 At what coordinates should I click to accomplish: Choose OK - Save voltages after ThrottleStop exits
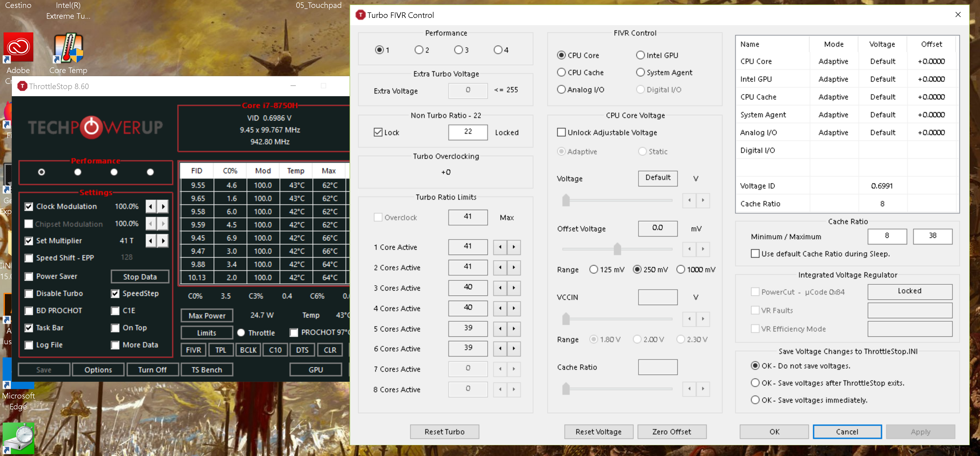coord(755,383)
